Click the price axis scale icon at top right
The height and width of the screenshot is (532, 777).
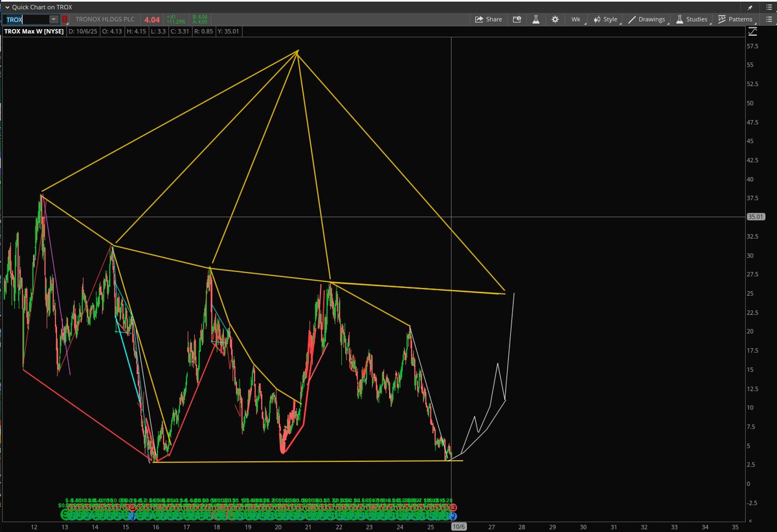click(x=752, y=31)
